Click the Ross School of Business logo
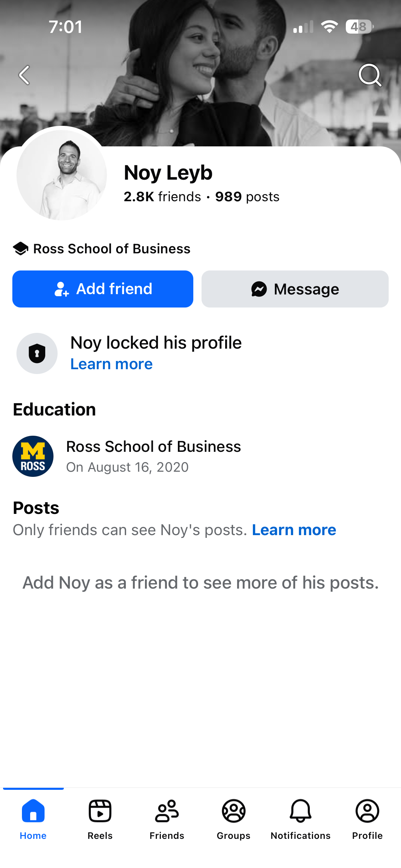This screenshot has height=868, width=401. pyautogui.click(x=33, y=456)
